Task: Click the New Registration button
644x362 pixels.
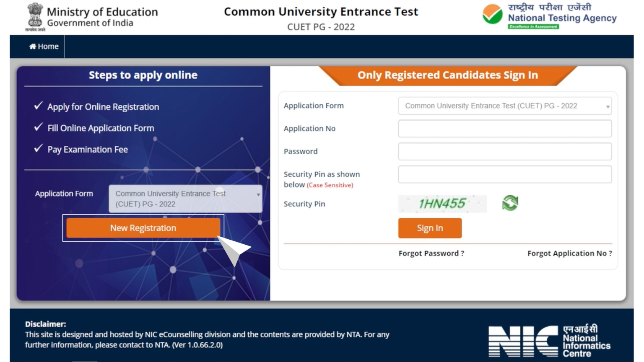Action: coord(143,228)
